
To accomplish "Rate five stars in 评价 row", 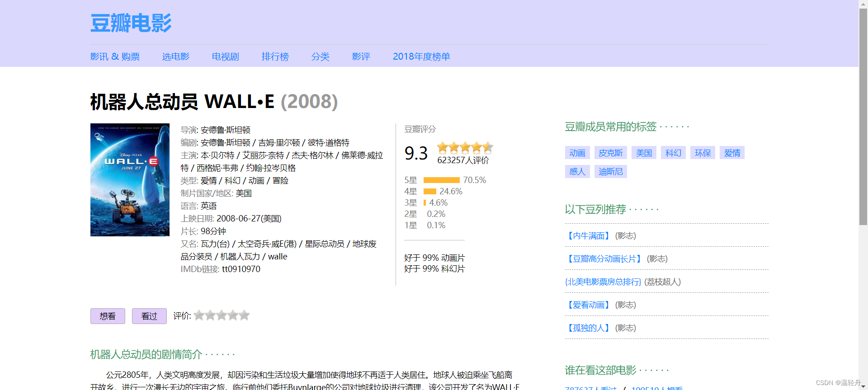I will (x=244, y=315).
